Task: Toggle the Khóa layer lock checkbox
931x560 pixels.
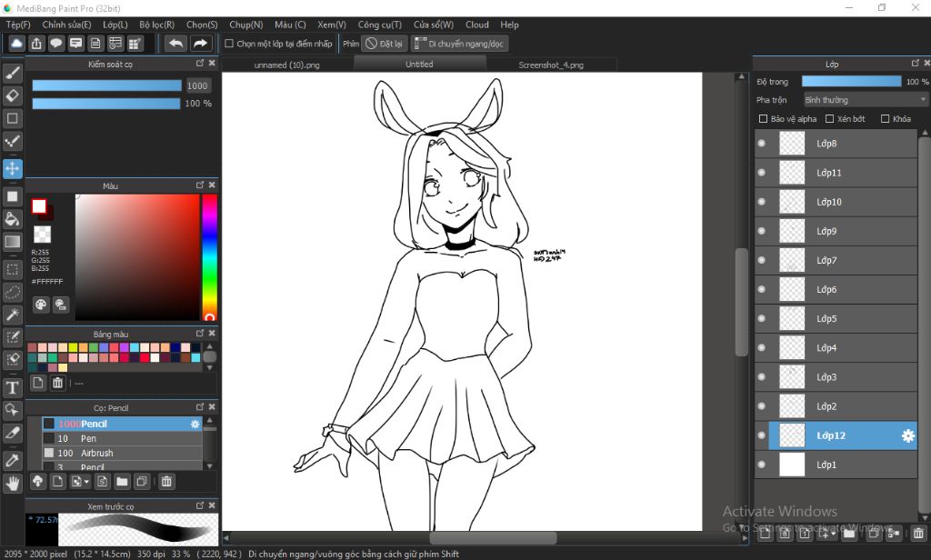Action: click(886, 119)
